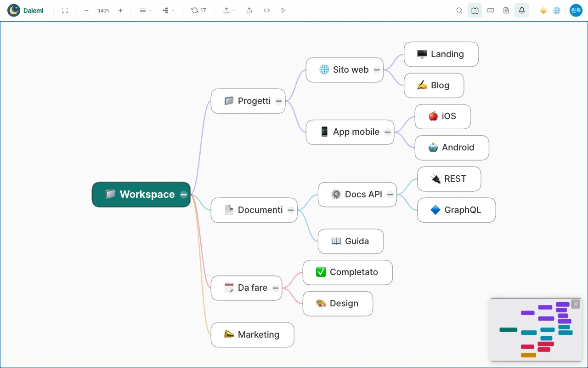Close the minimap preview
The image size is (588, 368).
pos(576,304)
